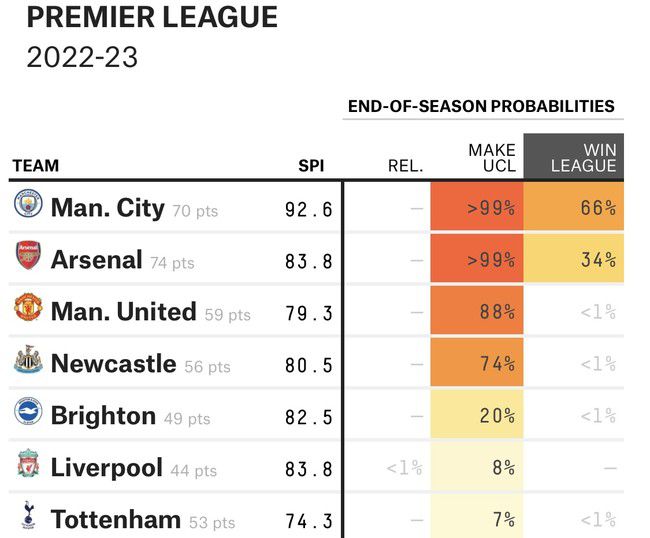Sort by the REL. column header

[x=405, y=166]
